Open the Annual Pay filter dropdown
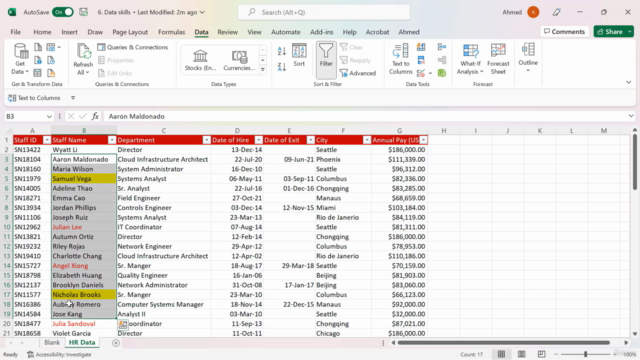640x360 pixels. [424, 140]
